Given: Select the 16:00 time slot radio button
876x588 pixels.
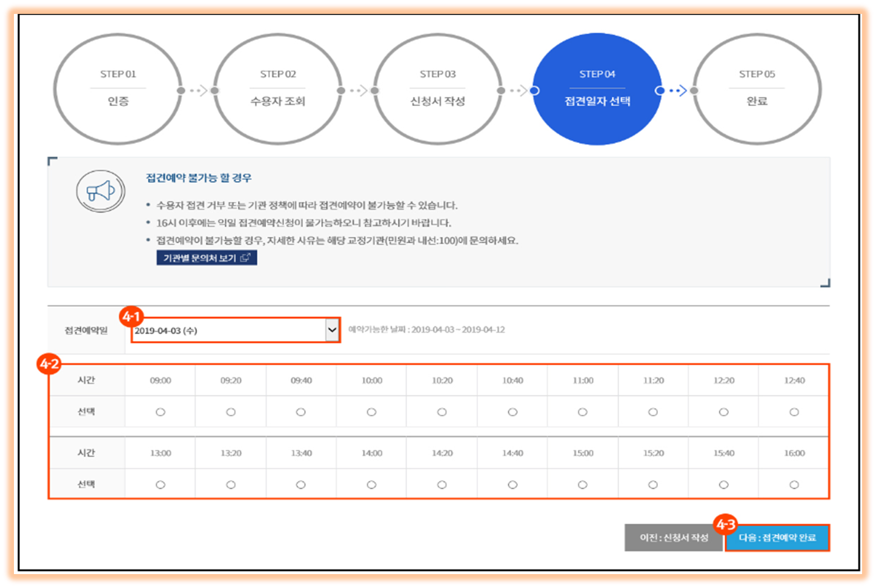Looking at the screenshot, I should 794,484.
